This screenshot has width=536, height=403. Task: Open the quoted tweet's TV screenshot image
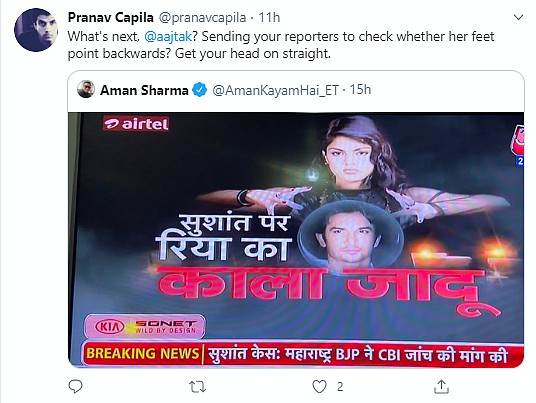coord(296,240)
